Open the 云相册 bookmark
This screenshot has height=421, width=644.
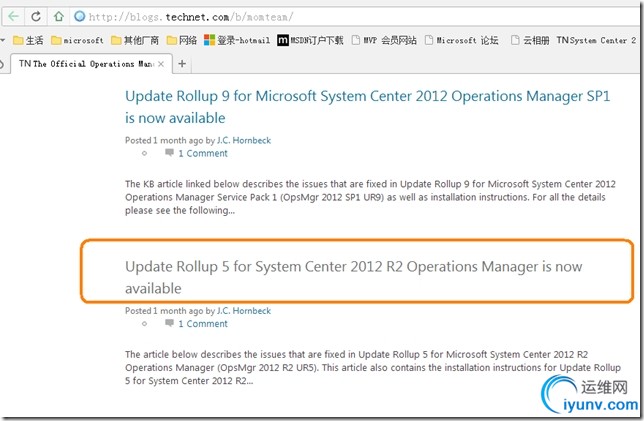point(530,40)
